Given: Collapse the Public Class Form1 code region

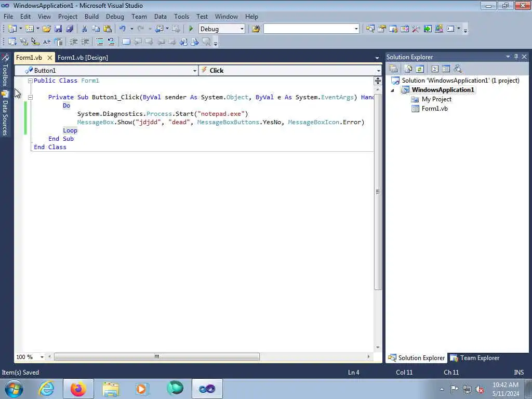Looking at the screenshot, I should [x=30, y=81].
